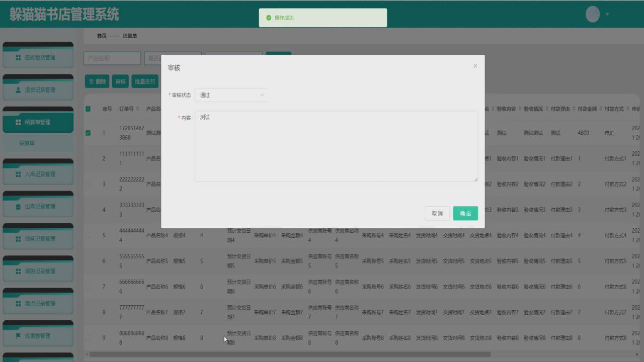Click the grid icon beside 结算单管理

click(x=18, y=122)
